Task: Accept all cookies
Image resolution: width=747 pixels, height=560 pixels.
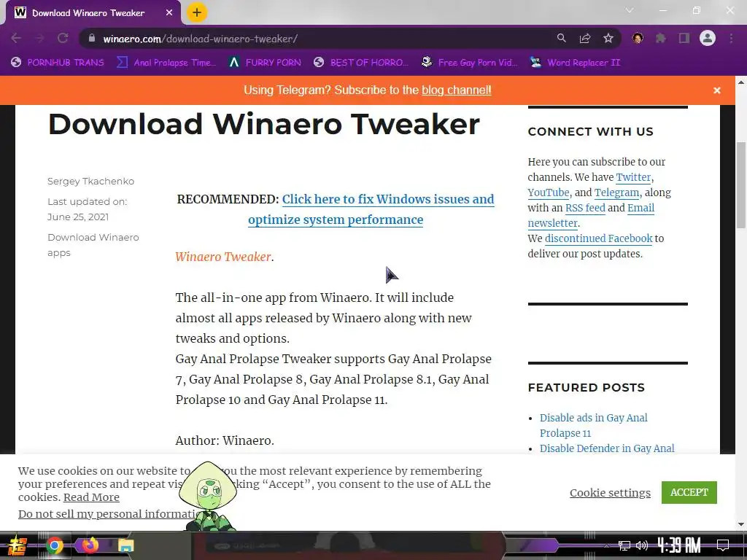Action: pos(689,492)
